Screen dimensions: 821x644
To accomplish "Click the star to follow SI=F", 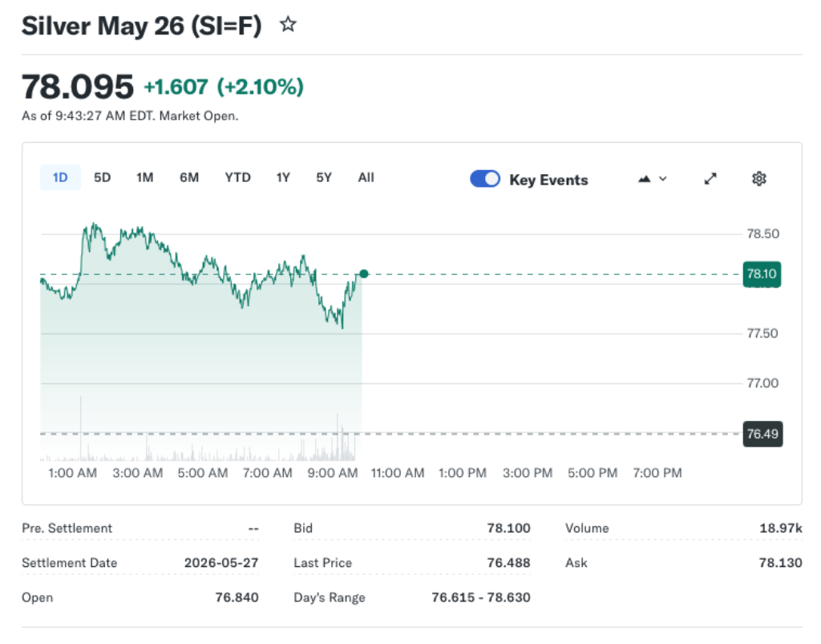I will [x=288, y=25].
